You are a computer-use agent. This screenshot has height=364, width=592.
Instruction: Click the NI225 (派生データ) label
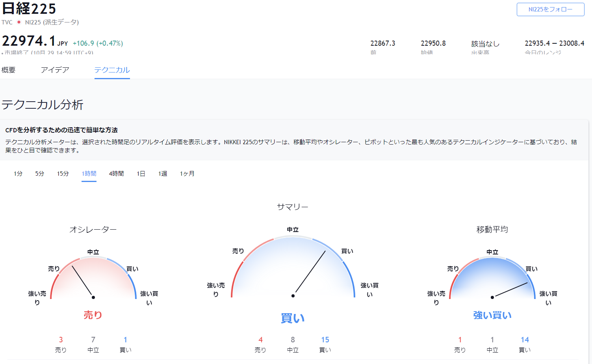pos(52,22)
